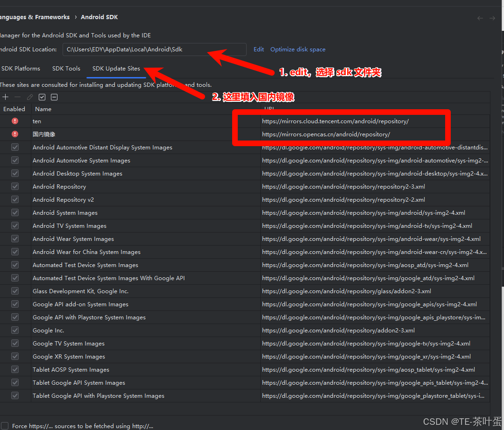This screenshot has height=430, width=504.
Task: Add a new SDK update site
Action: 6,97
